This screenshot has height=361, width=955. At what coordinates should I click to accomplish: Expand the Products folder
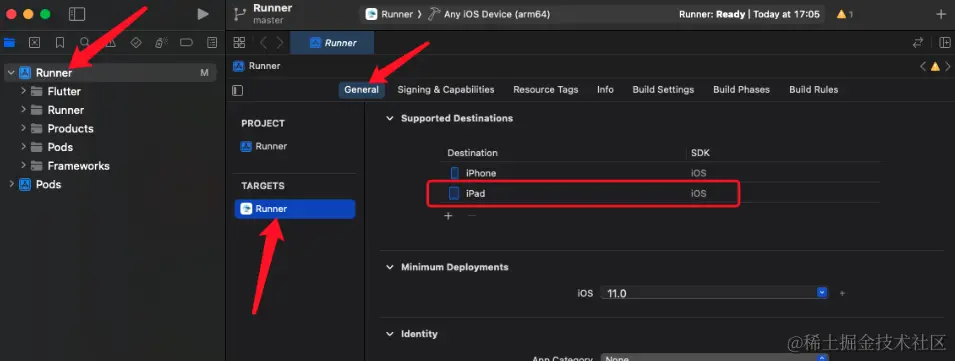(x=23, y=128)
